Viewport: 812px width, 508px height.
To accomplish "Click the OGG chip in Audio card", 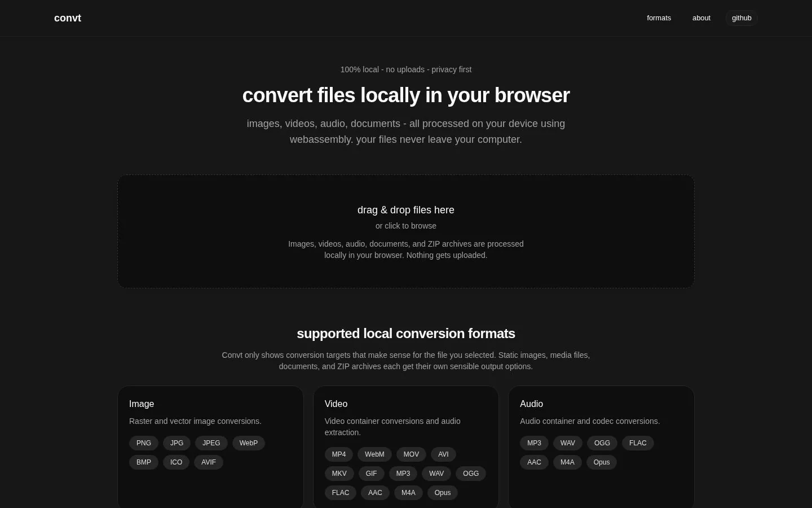I will click(602, 443).
